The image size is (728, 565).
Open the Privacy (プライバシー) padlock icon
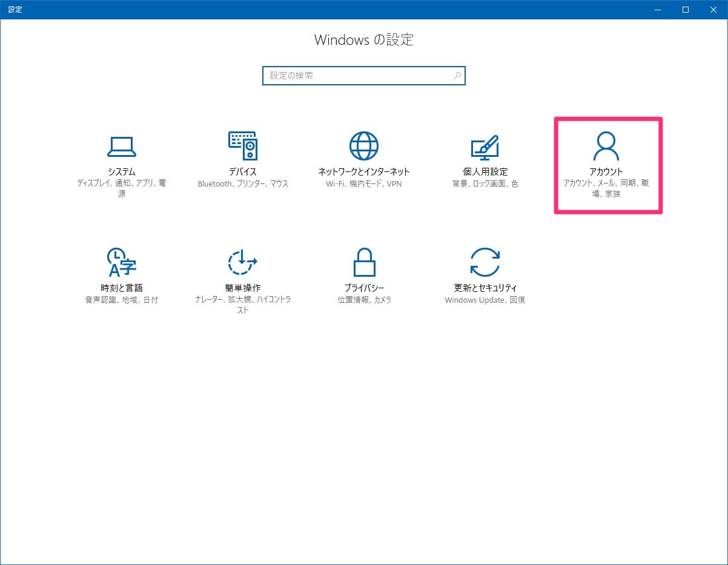[x=364, y=262]
